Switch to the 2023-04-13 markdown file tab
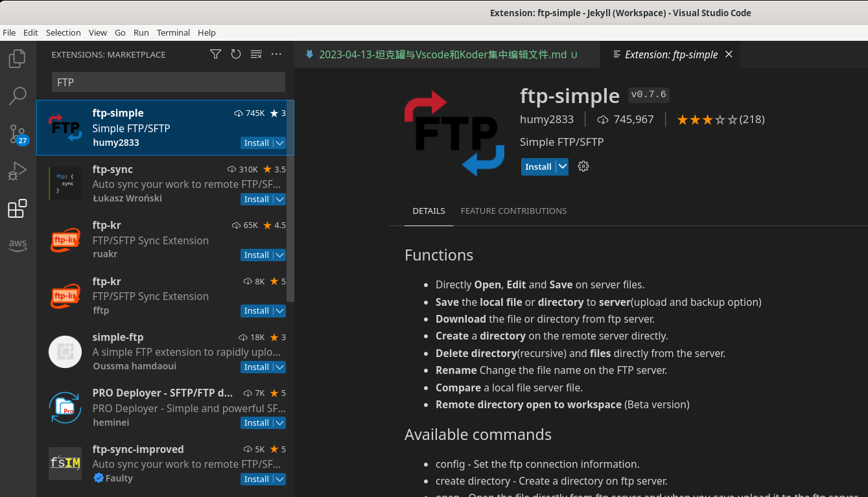868x497 pixels. click(x=447, y=54)
